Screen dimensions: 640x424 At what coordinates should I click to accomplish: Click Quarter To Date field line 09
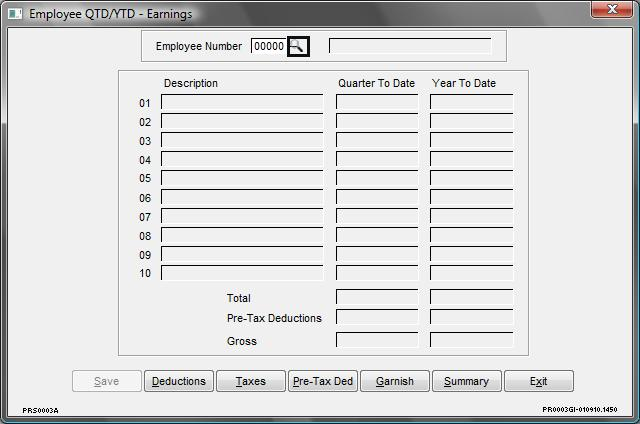pos(377,254)
